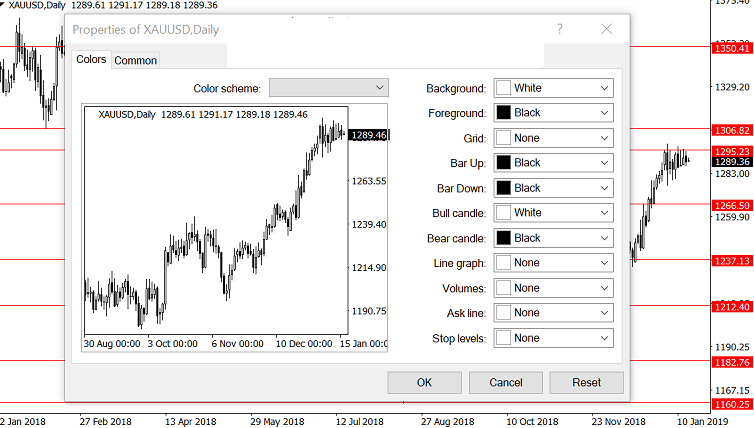Open the Line graph color dropdown
Image resolution: width=754 pixels, height=428 pixels.
pos(553,263)
